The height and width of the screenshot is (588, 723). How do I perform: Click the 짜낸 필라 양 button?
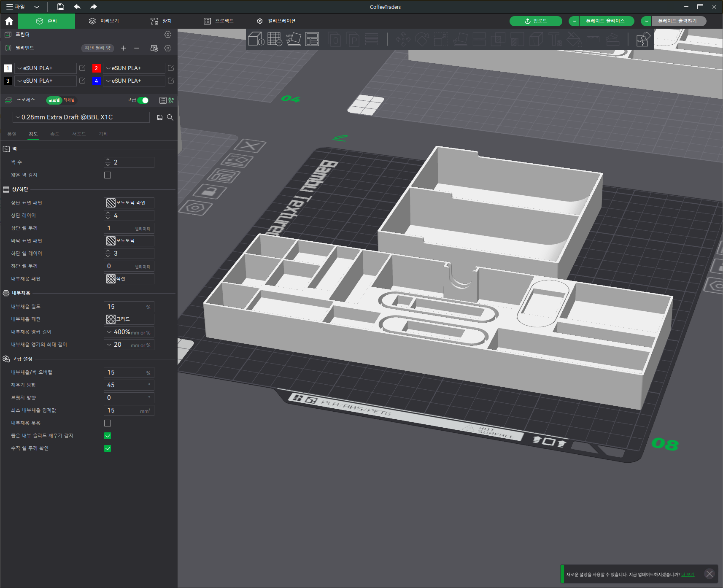pyautogui.click(x=97, y=48)
